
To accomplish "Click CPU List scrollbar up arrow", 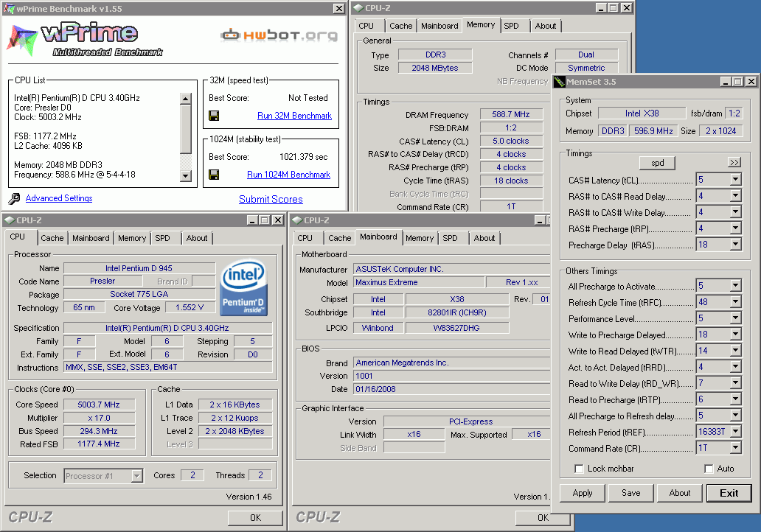I will tap(185, 99).
